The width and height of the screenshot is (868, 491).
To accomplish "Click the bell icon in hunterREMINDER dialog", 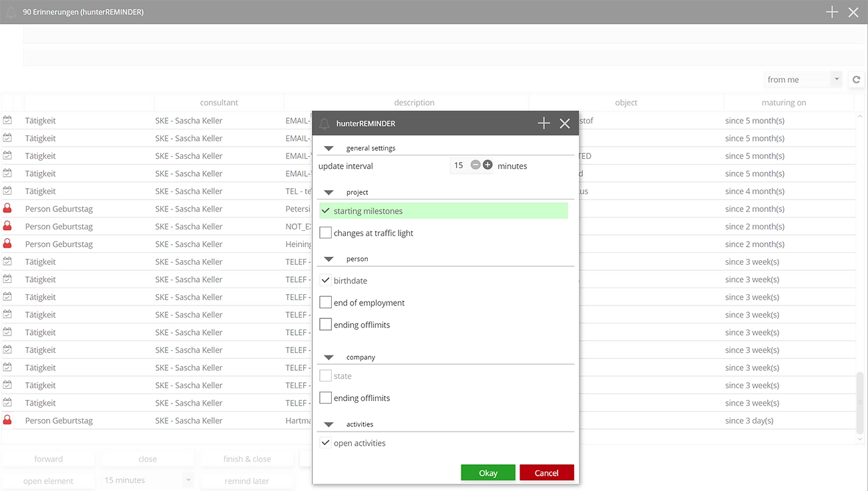I will [324, 123].
